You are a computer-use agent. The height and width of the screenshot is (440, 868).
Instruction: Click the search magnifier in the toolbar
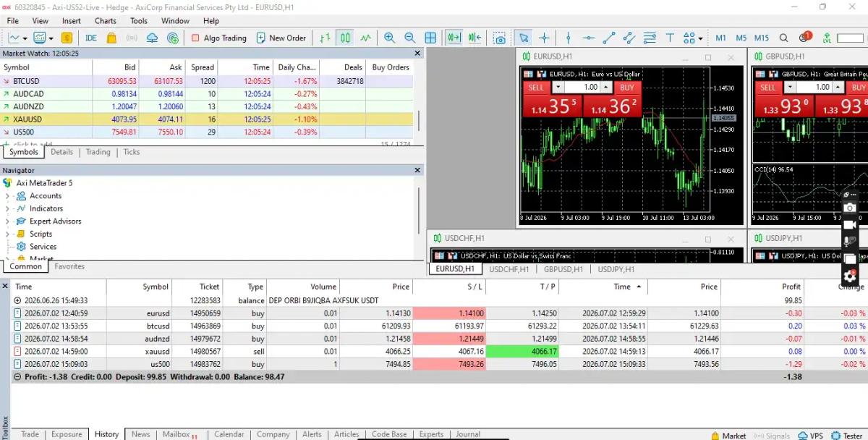click(x=784, y=38)
